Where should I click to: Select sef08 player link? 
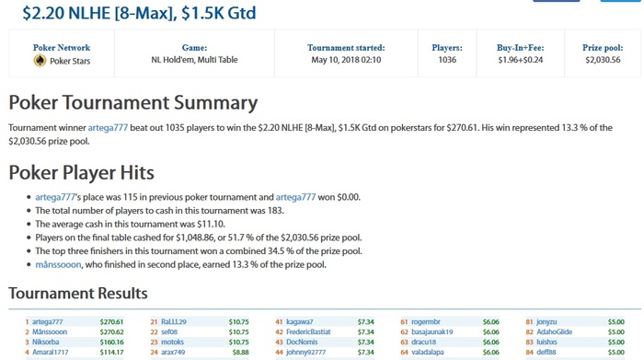[x=168, y=332]
